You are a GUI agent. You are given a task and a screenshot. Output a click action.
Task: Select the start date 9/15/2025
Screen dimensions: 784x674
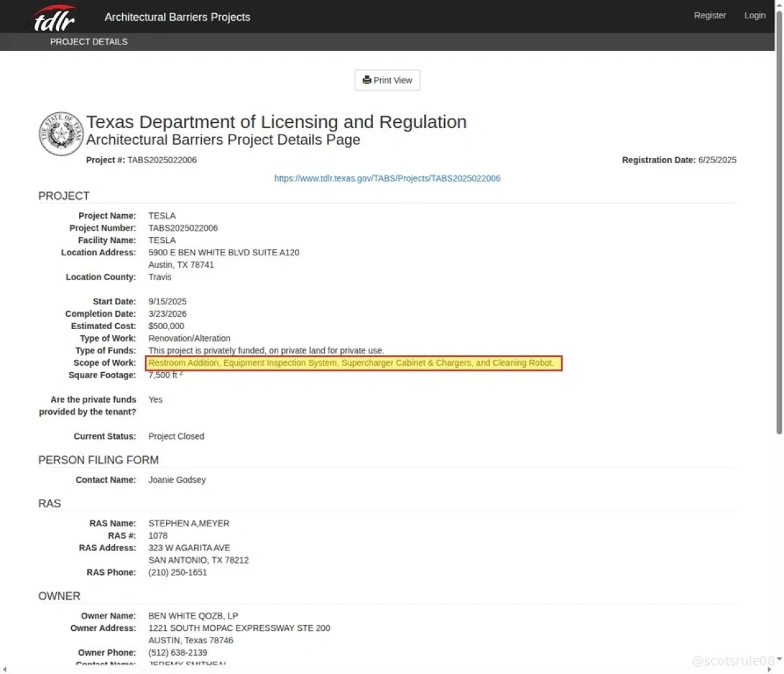(x=167, y=302)
